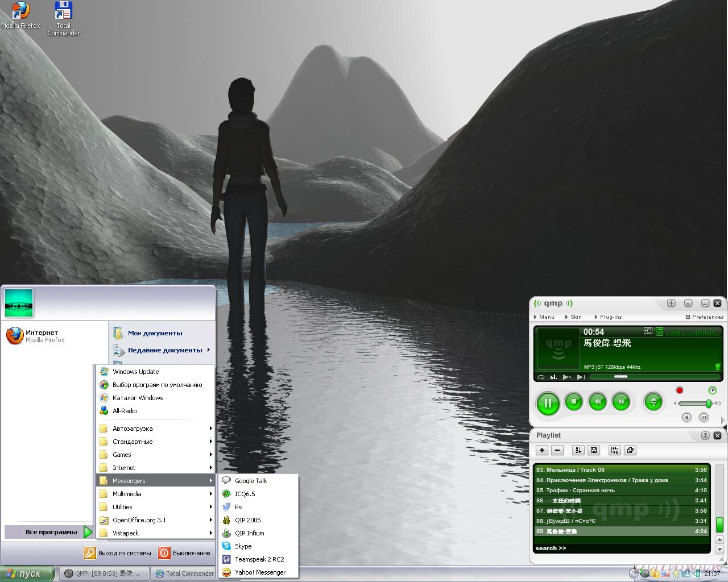
Task: Launch Skype from the Messengers submenu
Action: (243, 546)
